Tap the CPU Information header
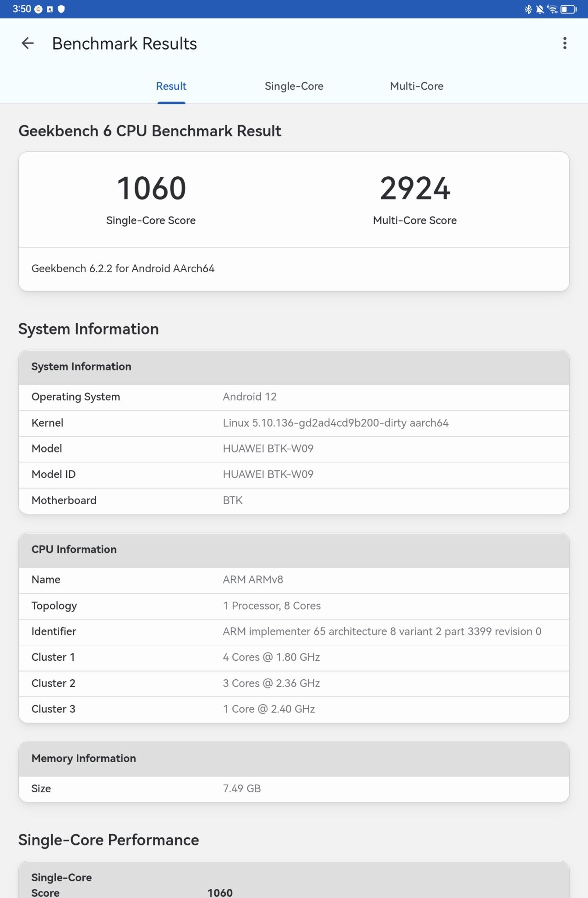588x898 pixels. [x=294, y=550]
